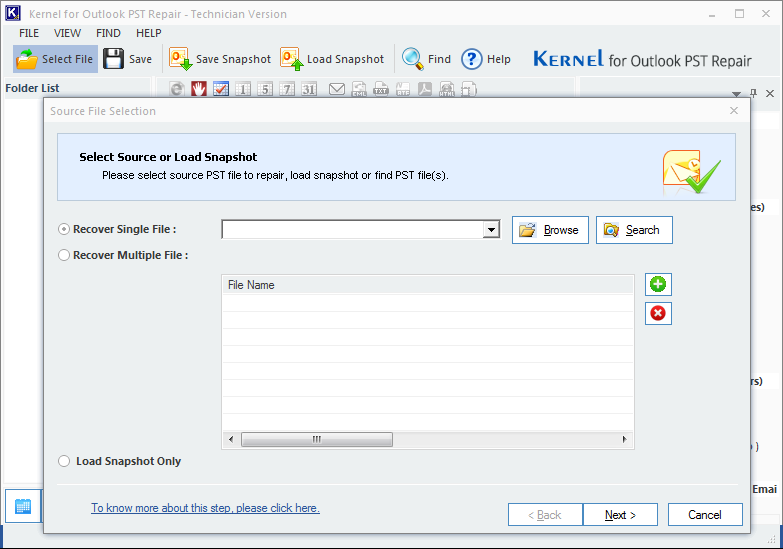Click the Folder List panel heading

pyautogui.click(x=32, y=88)
